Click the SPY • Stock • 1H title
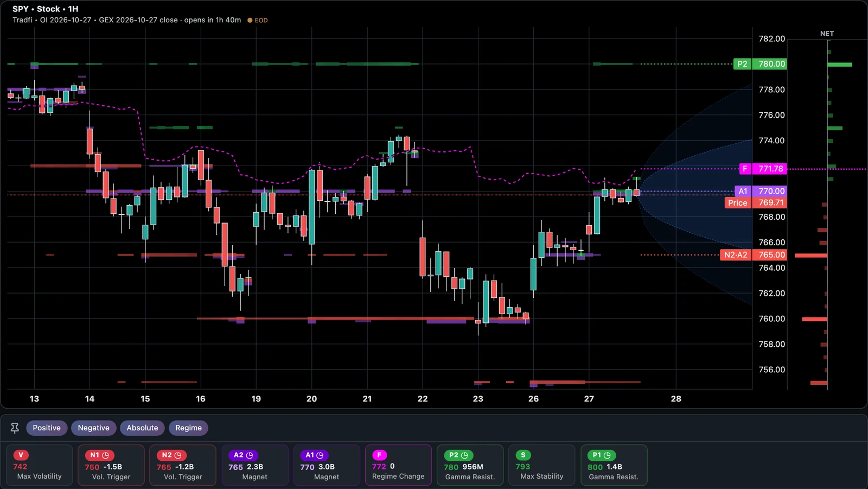 pos(46,9)
